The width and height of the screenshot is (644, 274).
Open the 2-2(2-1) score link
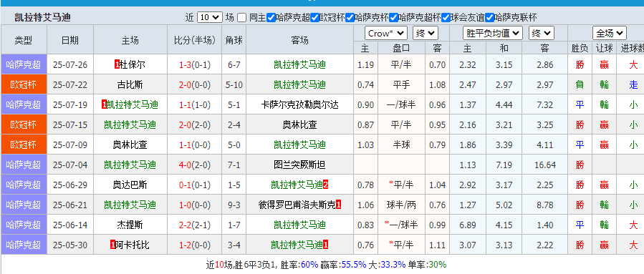click(x=195, y=225)
